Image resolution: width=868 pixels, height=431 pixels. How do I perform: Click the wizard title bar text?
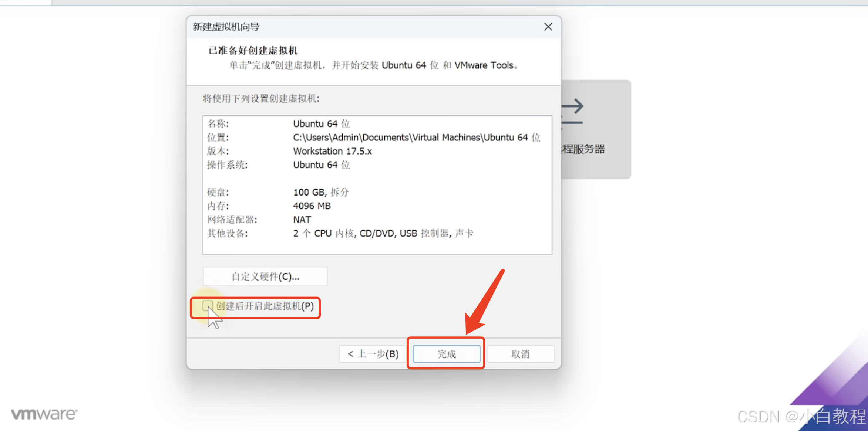226,27
